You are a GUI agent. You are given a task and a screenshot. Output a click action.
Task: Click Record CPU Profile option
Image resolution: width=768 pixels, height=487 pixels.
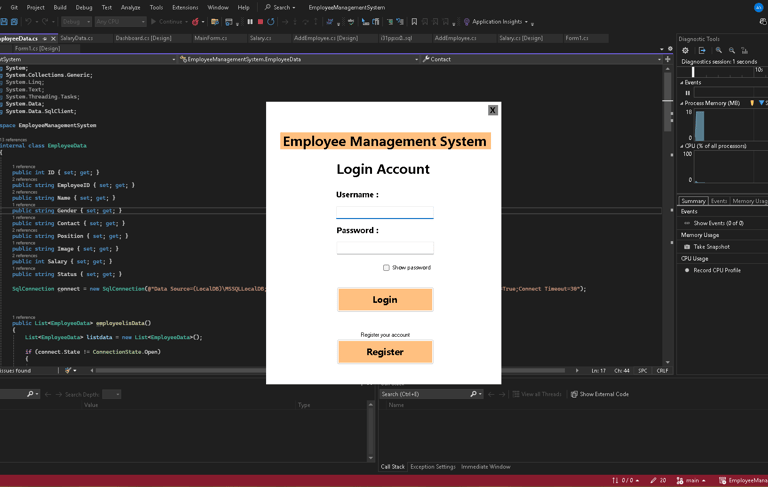[x=717, y=270]
